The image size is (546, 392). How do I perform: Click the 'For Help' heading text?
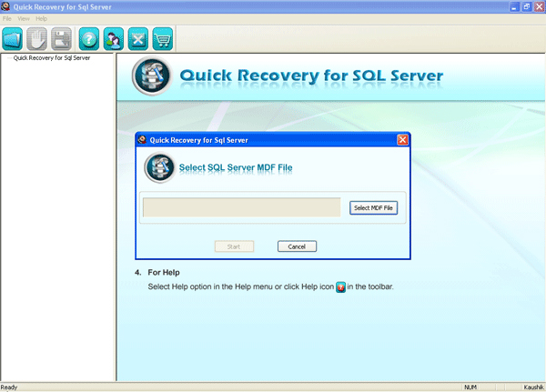coord(164,272)
